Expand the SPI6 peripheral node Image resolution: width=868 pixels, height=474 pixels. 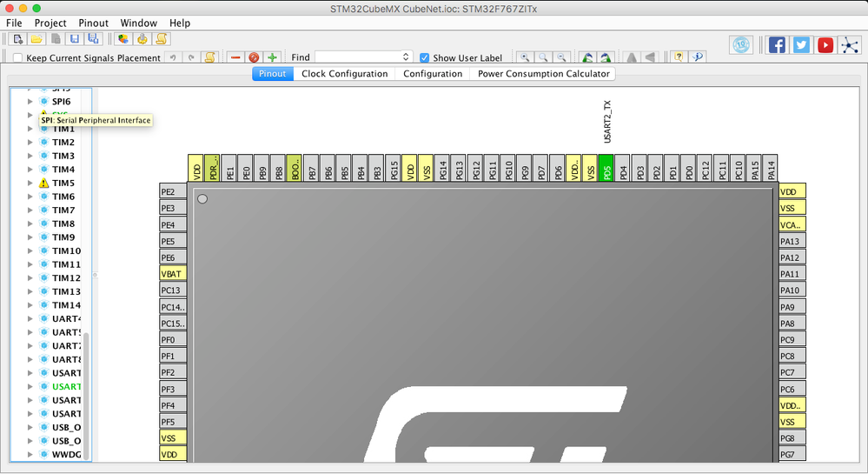(30, 102)
